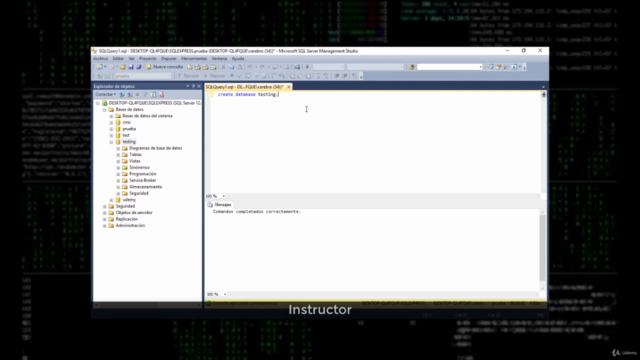Select the Programación folder
This screenshot has height=360, width=640.
tap(142, 174)
